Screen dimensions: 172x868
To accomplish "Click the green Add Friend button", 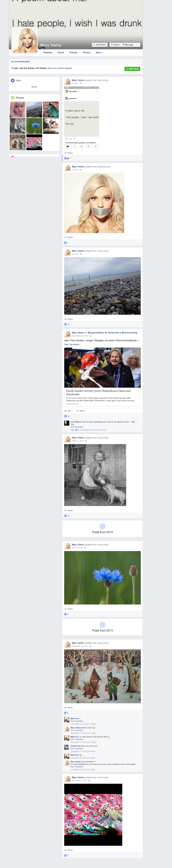I will 132,69.
